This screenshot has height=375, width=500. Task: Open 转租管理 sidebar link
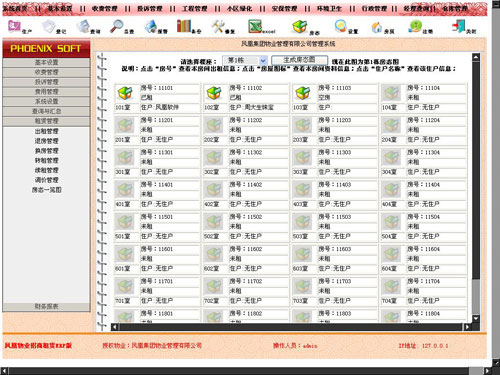[x=46, y=161]
